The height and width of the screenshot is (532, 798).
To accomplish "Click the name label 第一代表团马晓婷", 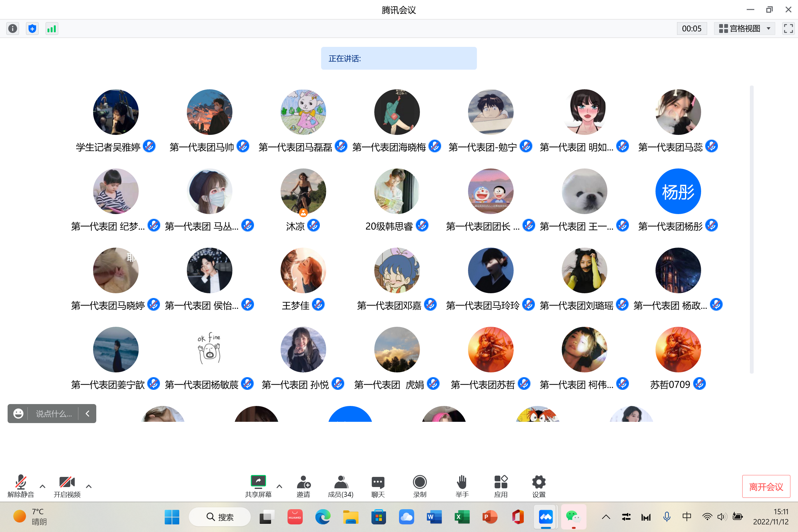I will [x=108, y=305].
